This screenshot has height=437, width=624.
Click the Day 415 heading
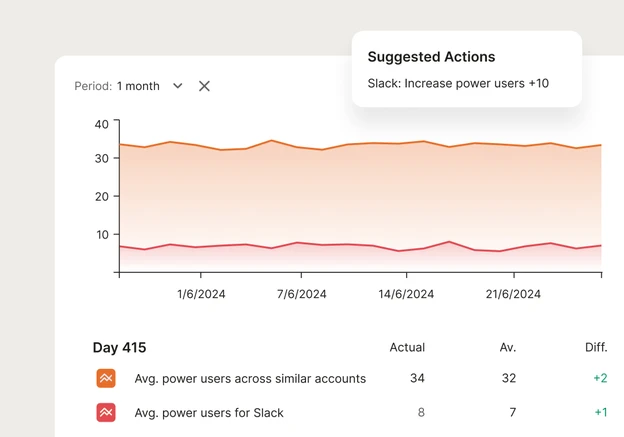pyautogui.click(x=119, y=347)
